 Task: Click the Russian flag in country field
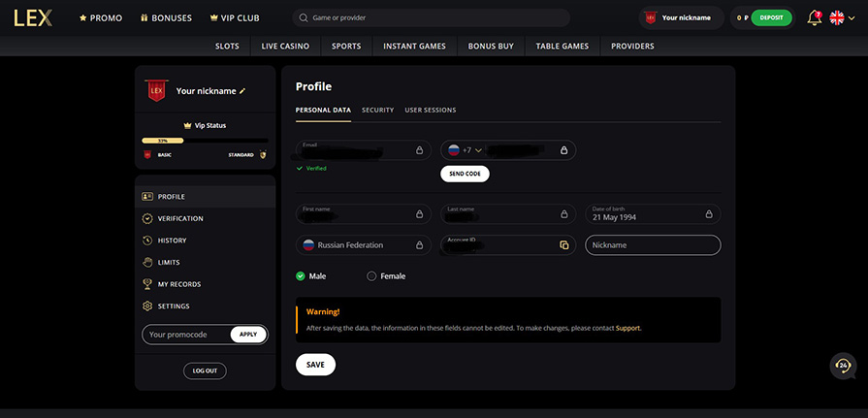coord(309,245)
